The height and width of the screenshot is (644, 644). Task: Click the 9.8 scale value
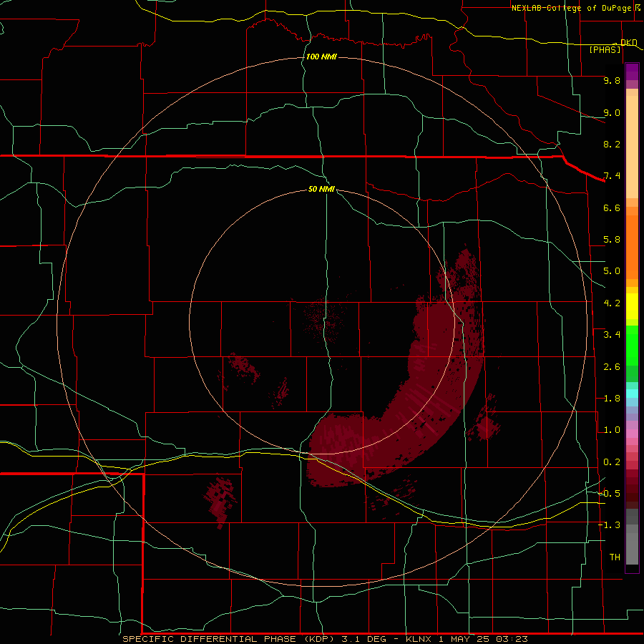[x=612, y=80]
